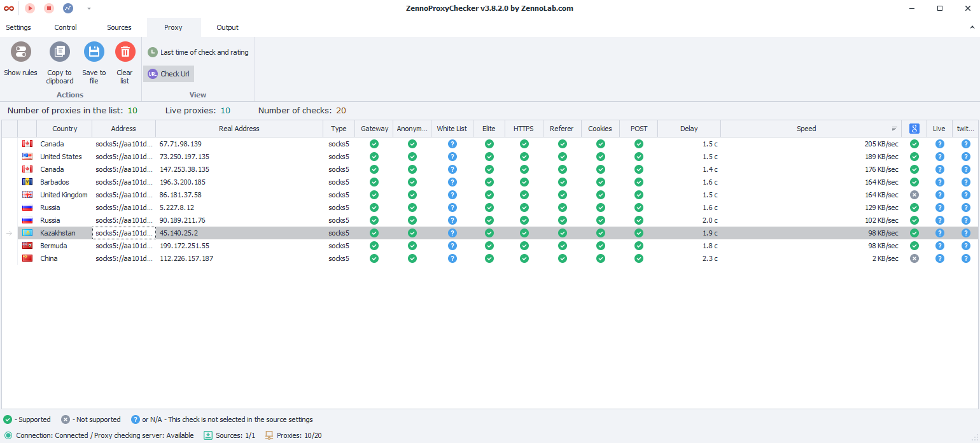Viewport: 980px width, 443px height.
Task: Click POST checkmark in the 90.189.211.76 row
Action: point(639,220)
